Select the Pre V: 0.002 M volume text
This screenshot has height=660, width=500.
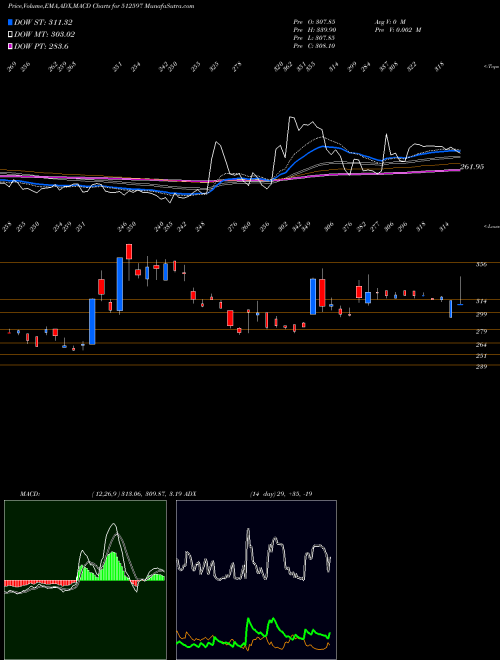point(398,30)
